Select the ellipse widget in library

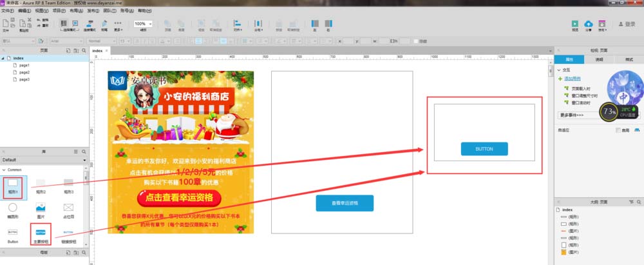click(13, 210)
